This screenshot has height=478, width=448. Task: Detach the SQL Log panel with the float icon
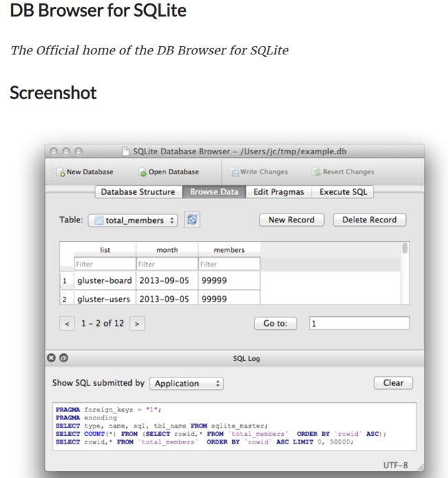[x=63, y=357]
